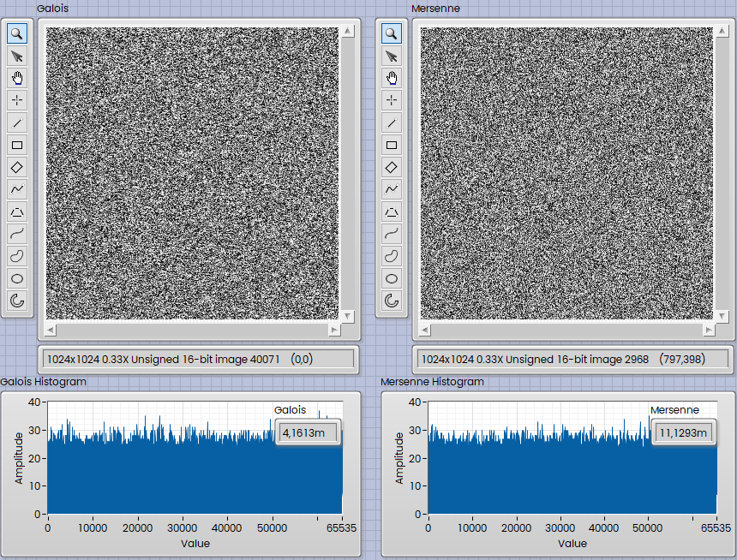Select the Rotated Rectangle tool in Galois toolbar
Image resolution: width=737 pixels, height=560 pixels.
[17, 167]
